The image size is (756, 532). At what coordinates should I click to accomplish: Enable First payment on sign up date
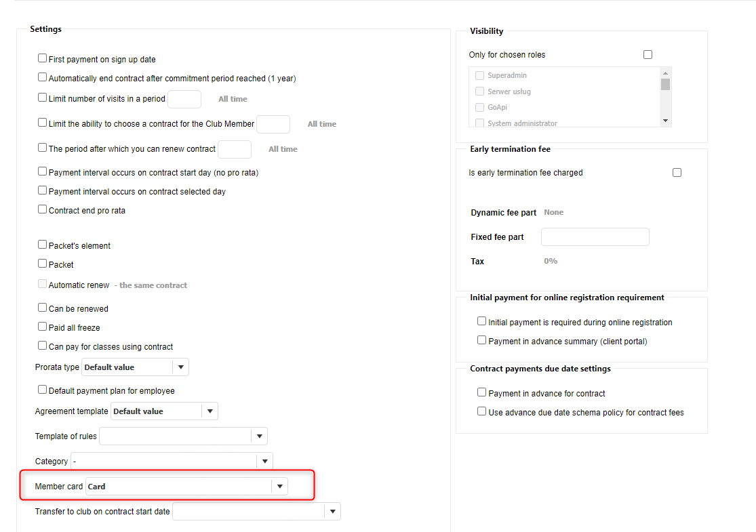(43, 59)
